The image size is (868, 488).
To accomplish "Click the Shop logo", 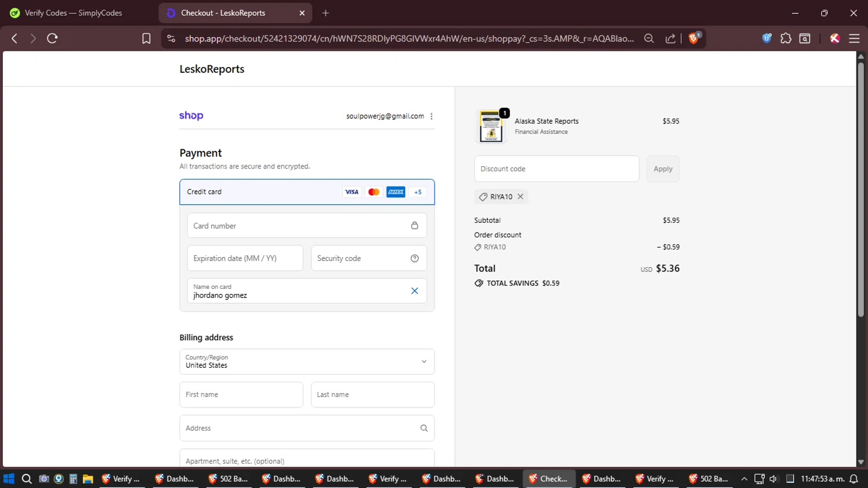I will coord(191,116).
